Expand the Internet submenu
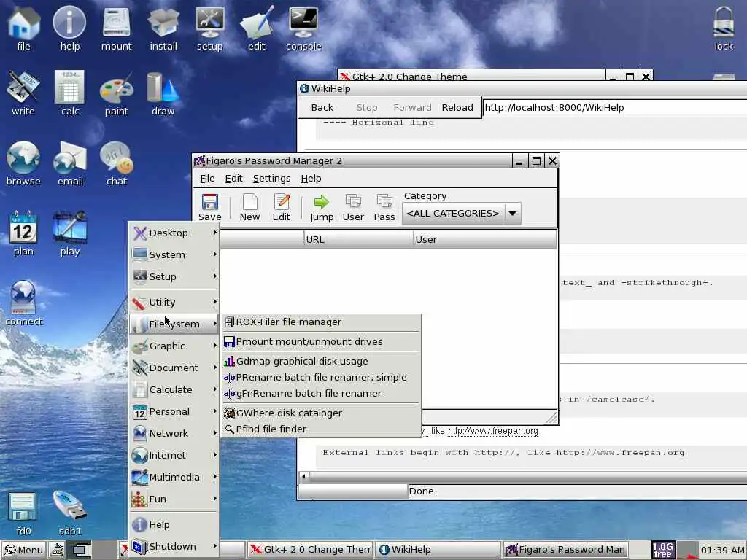The height and width of the screenshot is (560, 747). (174, 456)
